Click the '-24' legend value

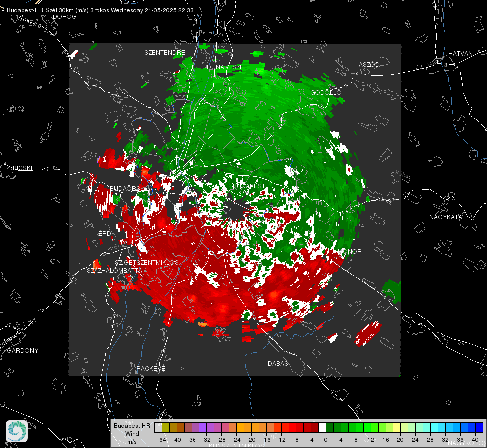pyautogui.click(x=236, y=440)
